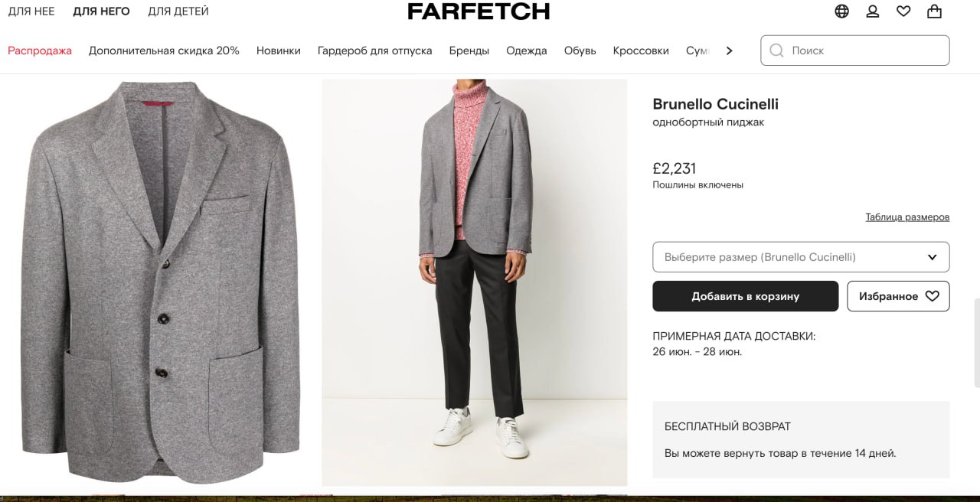This screenshot has height=502, width=980.
Task: Add the jacket to Избранное
Action: click(x=898, y=296)
